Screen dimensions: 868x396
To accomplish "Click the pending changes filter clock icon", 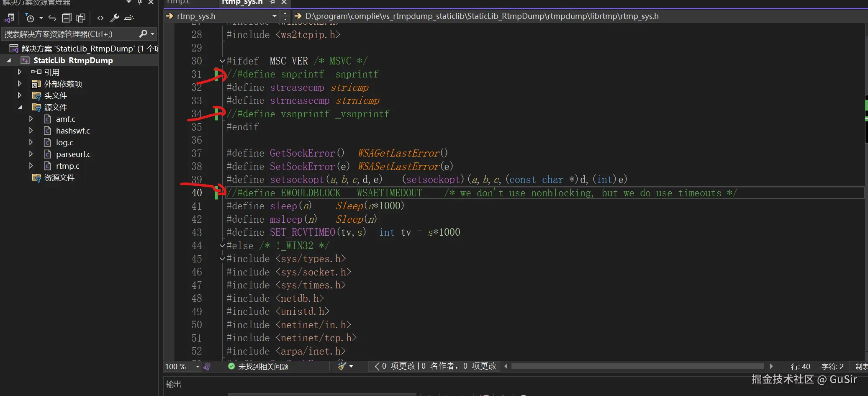I will (x=30, y=18).
